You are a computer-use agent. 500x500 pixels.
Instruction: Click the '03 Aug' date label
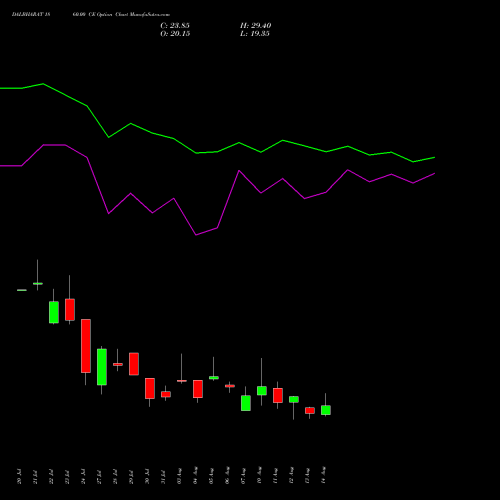click(179, 476)
